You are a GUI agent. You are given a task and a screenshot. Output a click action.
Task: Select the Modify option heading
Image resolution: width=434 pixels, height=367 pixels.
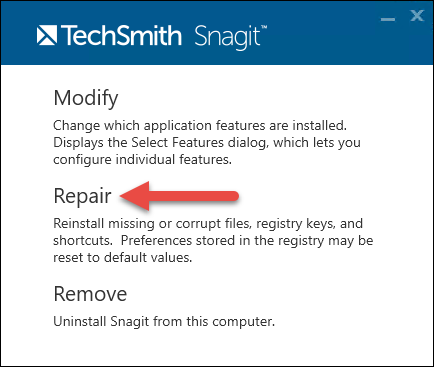86,98
